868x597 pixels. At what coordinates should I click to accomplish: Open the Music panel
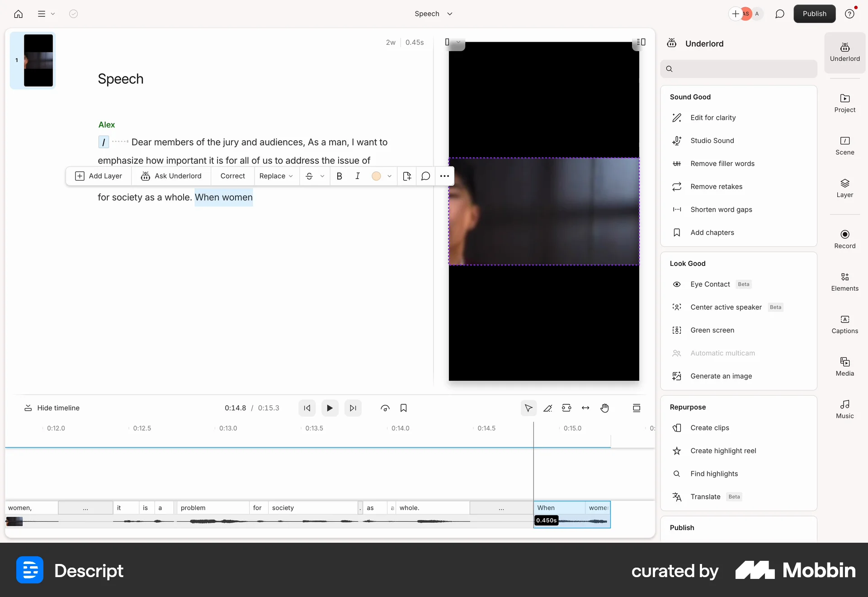(x=844, y=408)
